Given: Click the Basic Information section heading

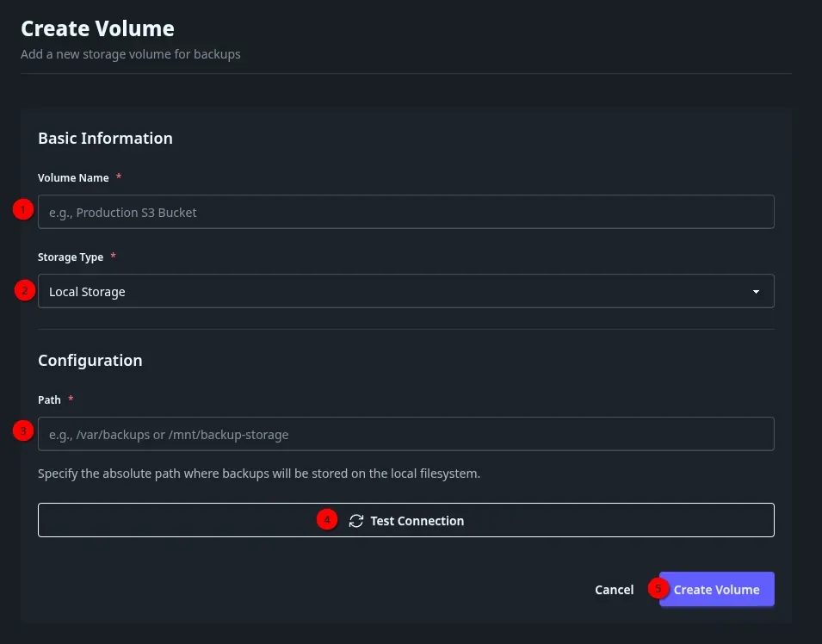Looking at the screenshot, I should (x=105, y=138).
